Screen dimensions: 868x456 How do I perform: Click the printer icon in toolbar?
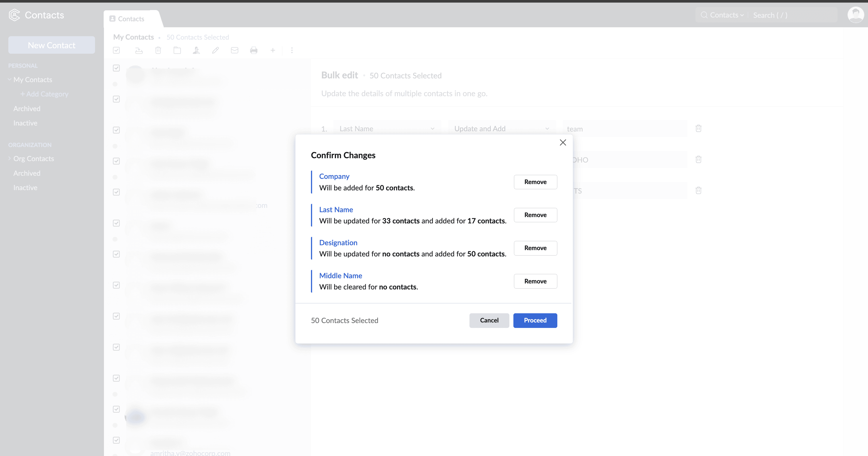pyautogui.click(x=254, y=51)
